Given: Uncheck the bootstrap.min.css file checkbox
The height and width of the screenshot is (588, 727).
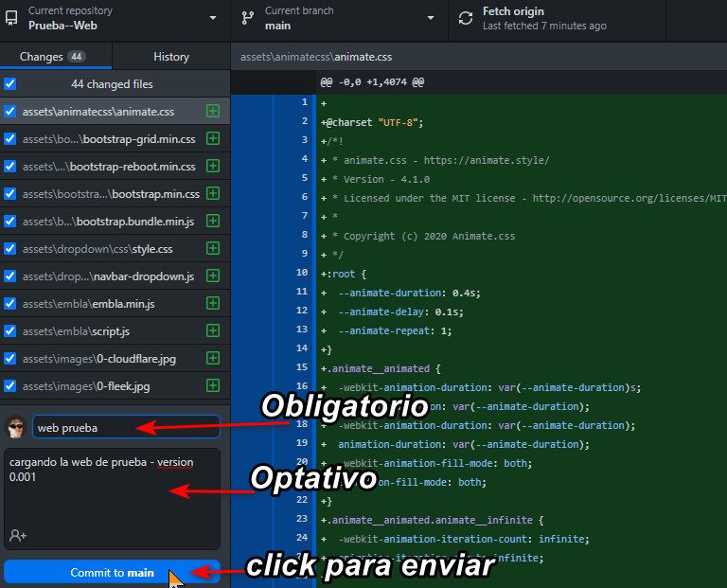Looking at the screenshot, I should pos(9,193).
